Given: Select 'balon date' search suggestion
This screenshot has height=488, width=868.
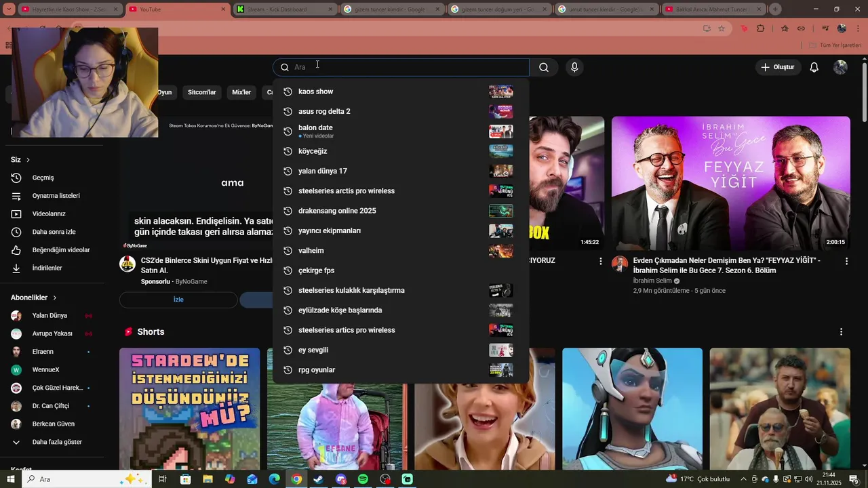Looking at the screenshot, I should pos(401,131).
